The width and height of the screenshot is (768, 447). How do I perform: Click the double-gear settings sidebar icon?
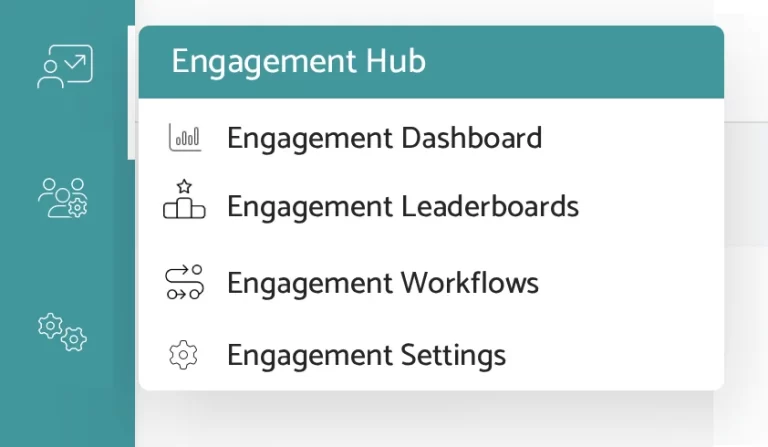pyautogui.click(x=63, y=331)
